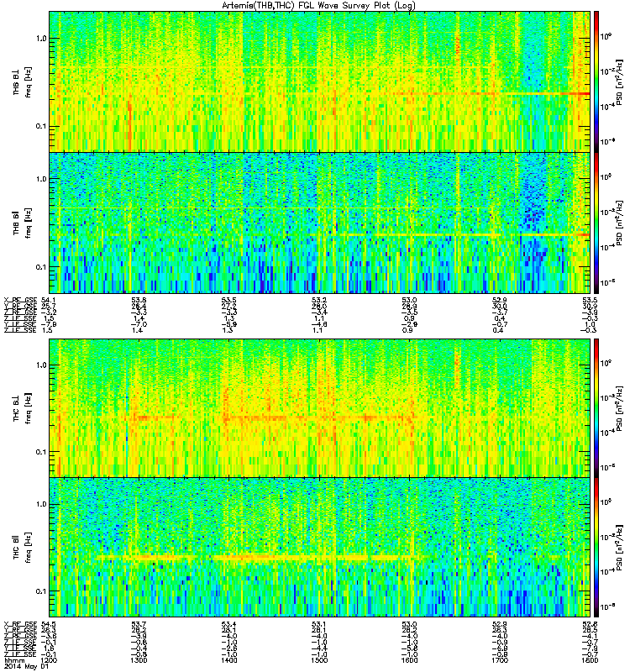Click the 53.4 X_RE_GSE value under the THC panels
Image resolution: width=630 pixels, height=672 pixels.
point(228,624)
